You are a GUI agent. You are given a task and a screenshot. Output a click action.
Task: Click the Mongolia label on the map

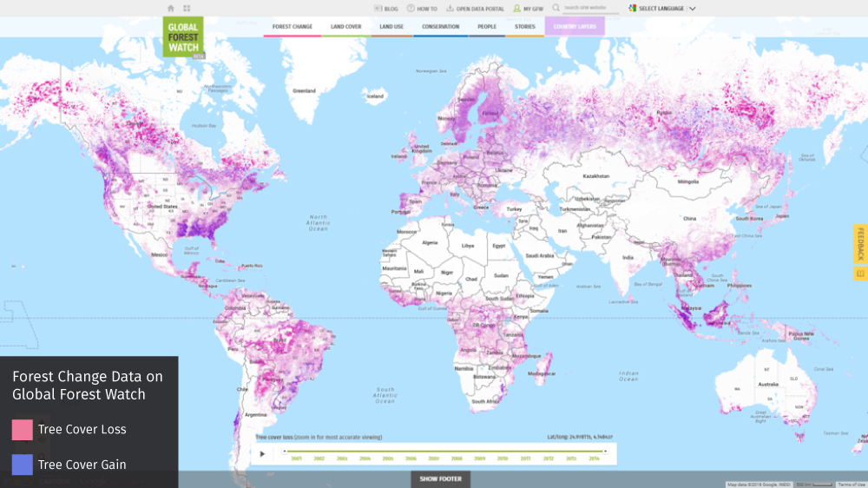tap(688, 181)
